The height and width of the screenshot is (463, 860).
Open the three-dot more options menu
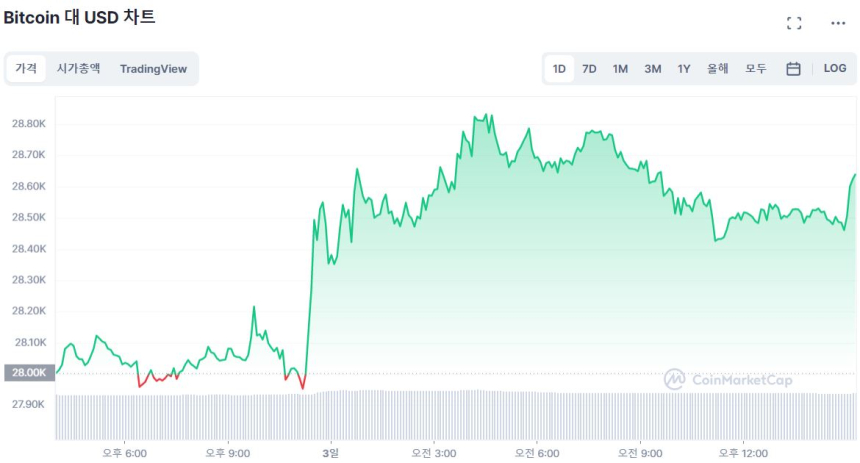click(838, 23)
